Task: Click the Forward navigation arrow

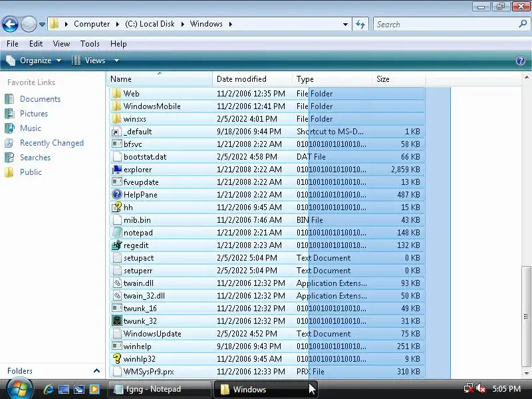Action: (x=29, y=24)
